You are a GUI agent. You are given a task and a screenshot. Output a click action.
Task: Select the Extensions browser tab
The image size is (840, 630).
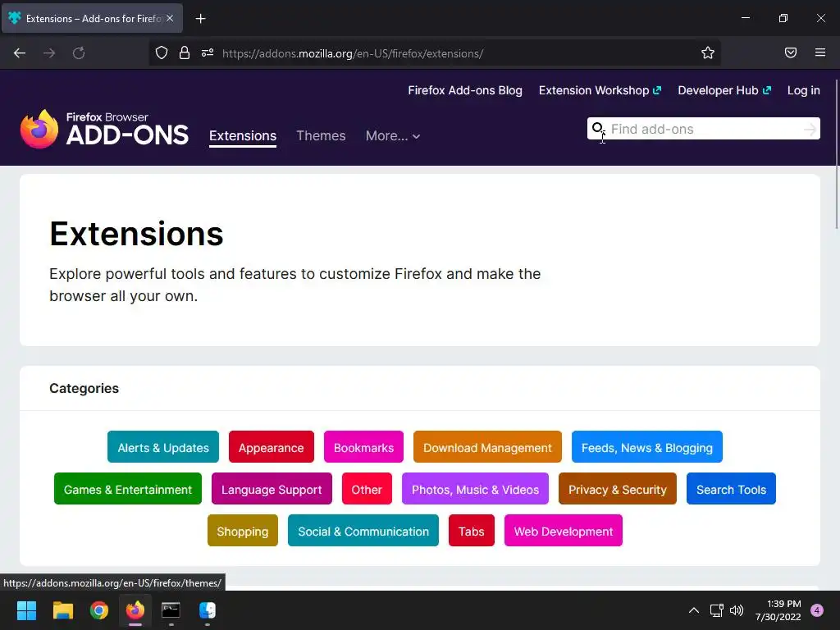tap(93, 18)
